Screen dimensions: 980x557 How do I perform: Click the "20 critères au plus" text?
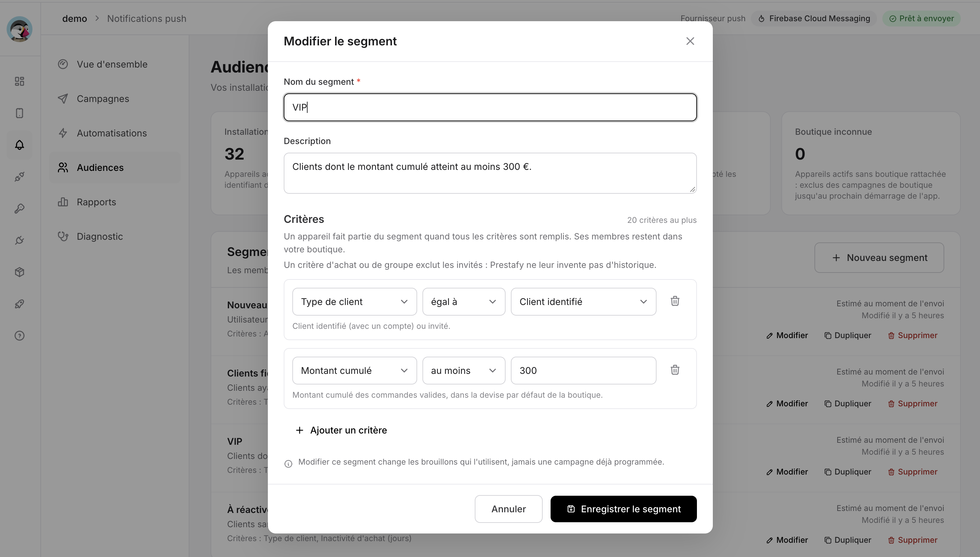point(661,220)
